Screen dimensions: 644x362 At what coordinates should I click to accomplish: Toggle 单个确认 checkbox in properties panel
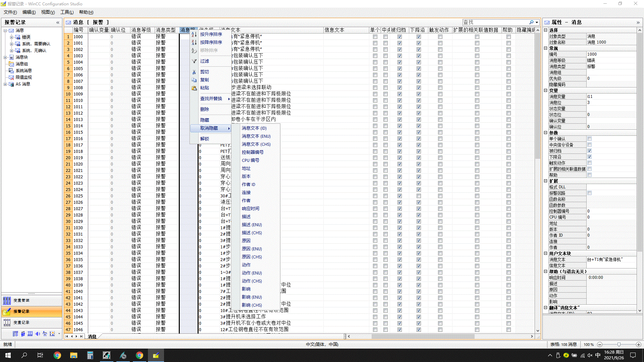click(x=589, y=139)
